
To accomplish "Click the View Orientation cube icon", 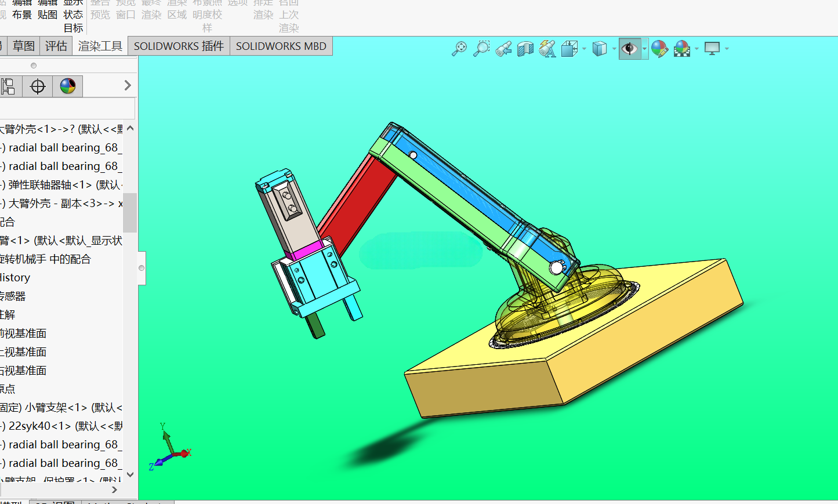I will (569, 49).
